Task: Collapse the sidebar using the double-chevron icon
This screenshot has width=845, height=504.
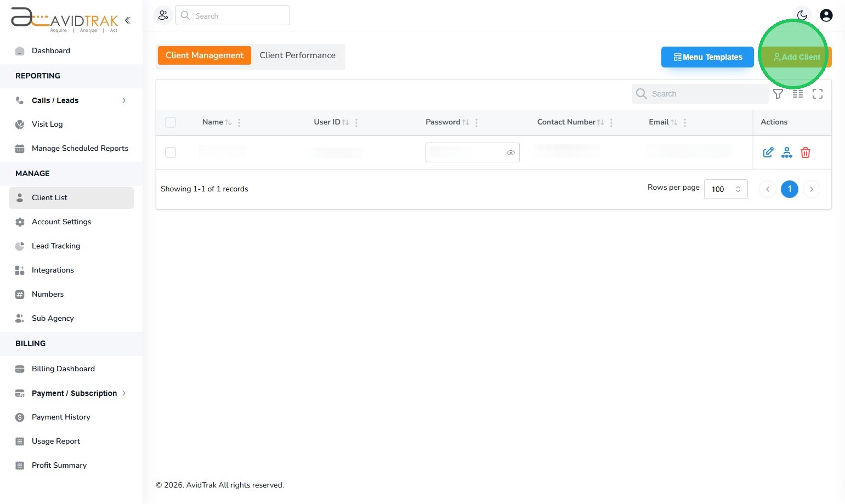Action: click(128, 20)
